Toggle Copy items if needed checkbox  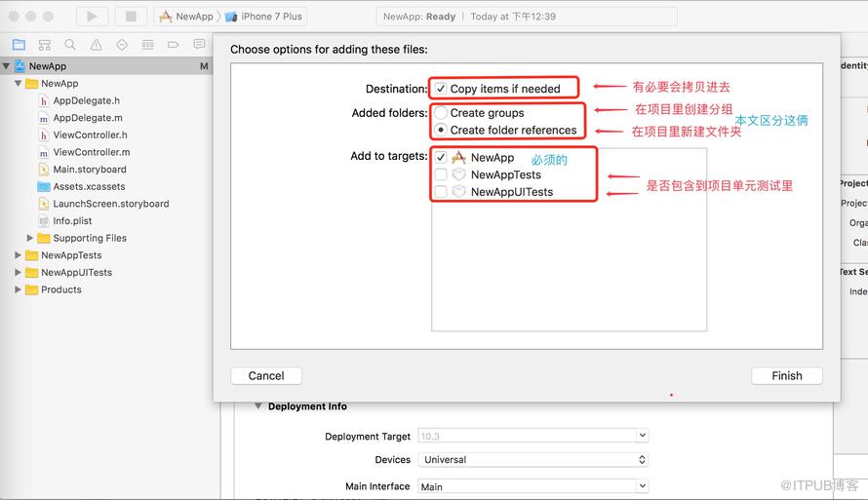click(441, 89)
